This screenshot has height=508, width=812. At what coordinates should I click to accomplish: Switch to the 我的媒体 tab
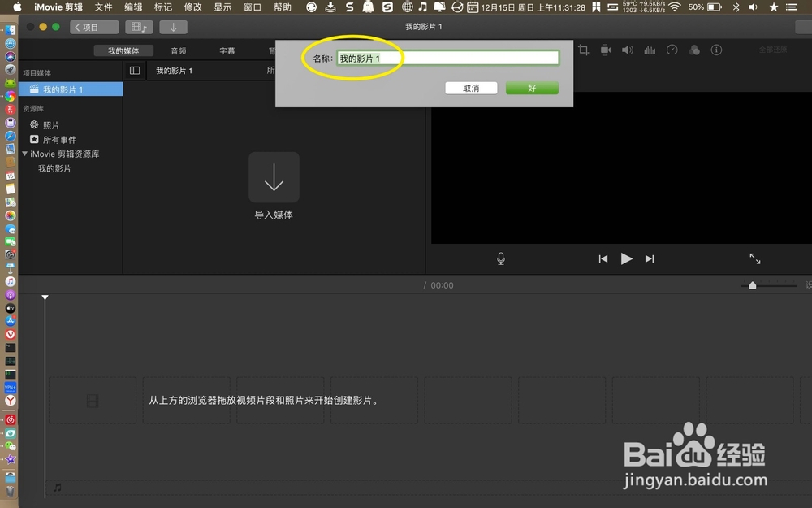click(x=123, y=50)
